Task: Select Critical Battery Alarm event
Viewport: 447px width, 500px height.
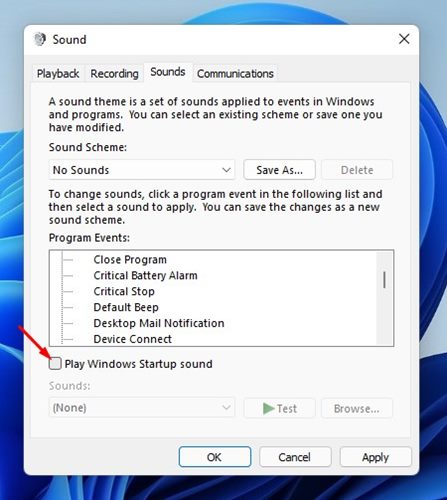Action: (x=145, y=275)
